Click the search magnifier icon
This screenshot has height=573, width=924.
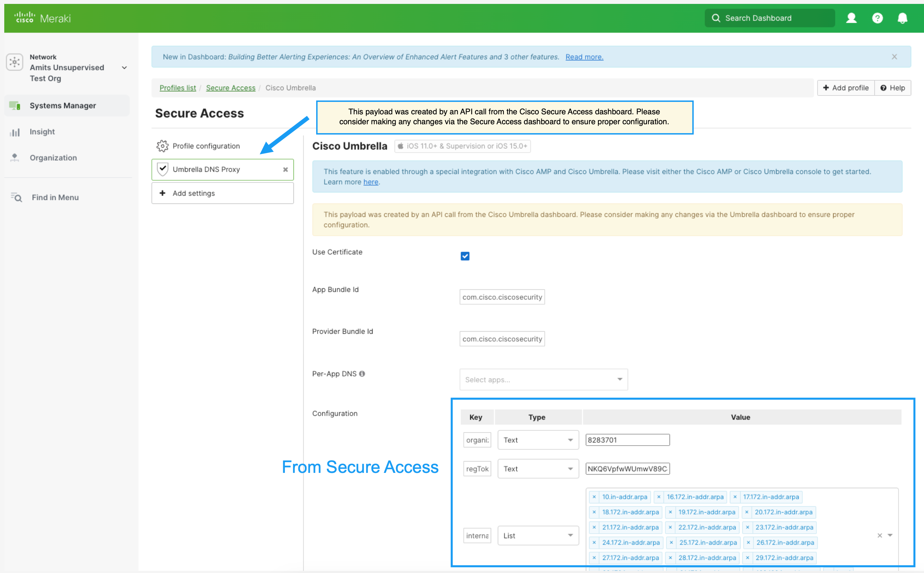[716, 18]
